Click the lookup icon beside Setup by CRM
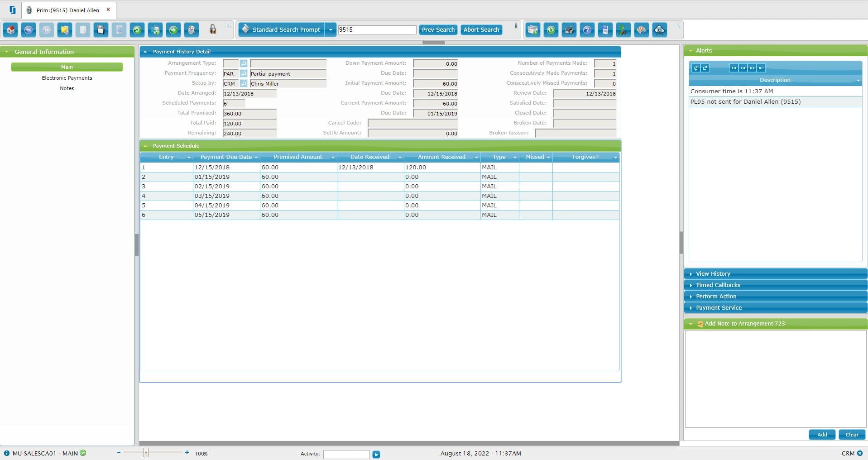The width and height of the screenshot is (868, 460). 244,83
